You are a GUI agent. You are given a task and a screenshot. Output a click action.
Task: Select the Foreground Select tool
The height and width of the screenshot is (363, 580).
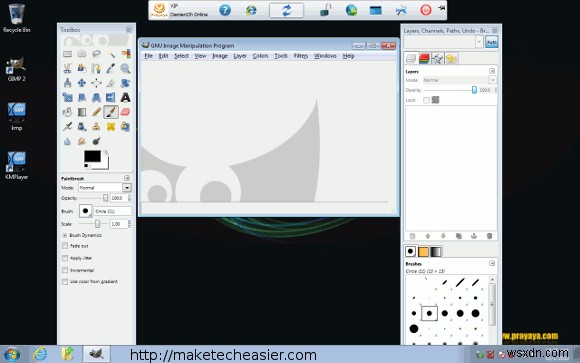tap(82, 68)
